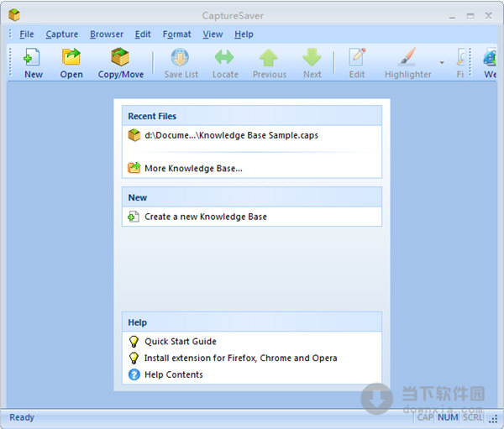Click the question mark icon beside Help Contents

click(x=134, y=374)
